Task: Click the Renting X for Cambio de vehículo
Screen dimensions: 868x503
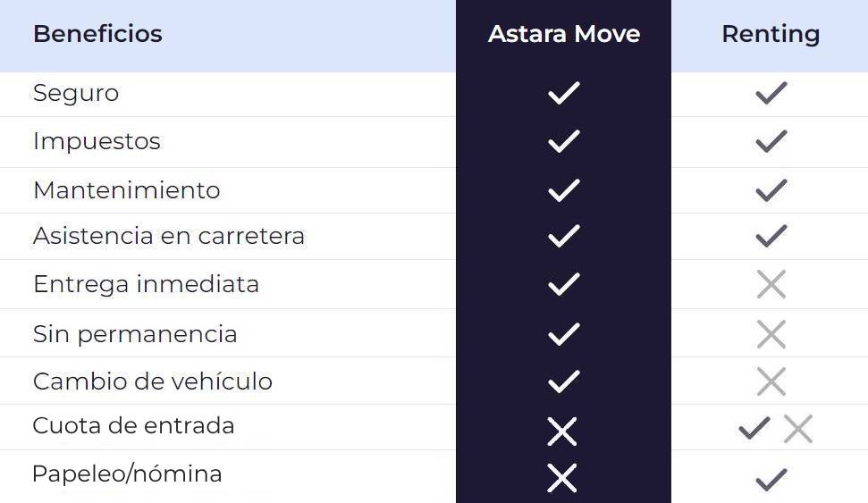Action: coord(771,381)
